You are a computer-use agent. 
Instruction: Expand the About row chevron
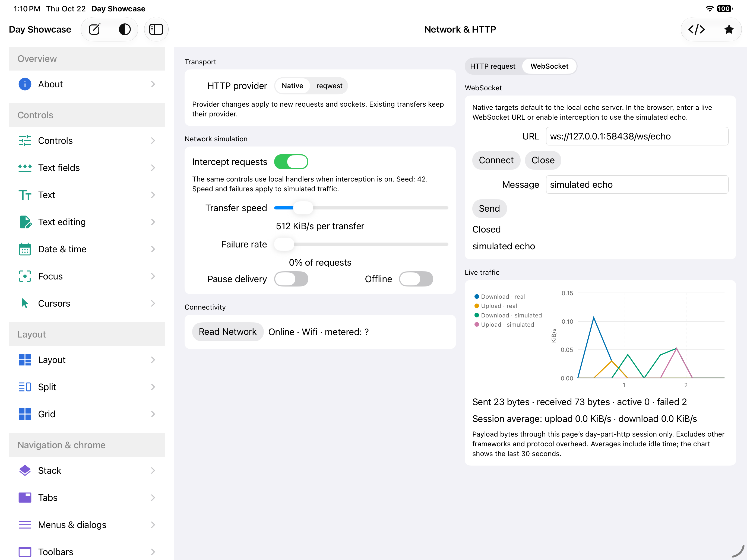[x=153, y=84]
